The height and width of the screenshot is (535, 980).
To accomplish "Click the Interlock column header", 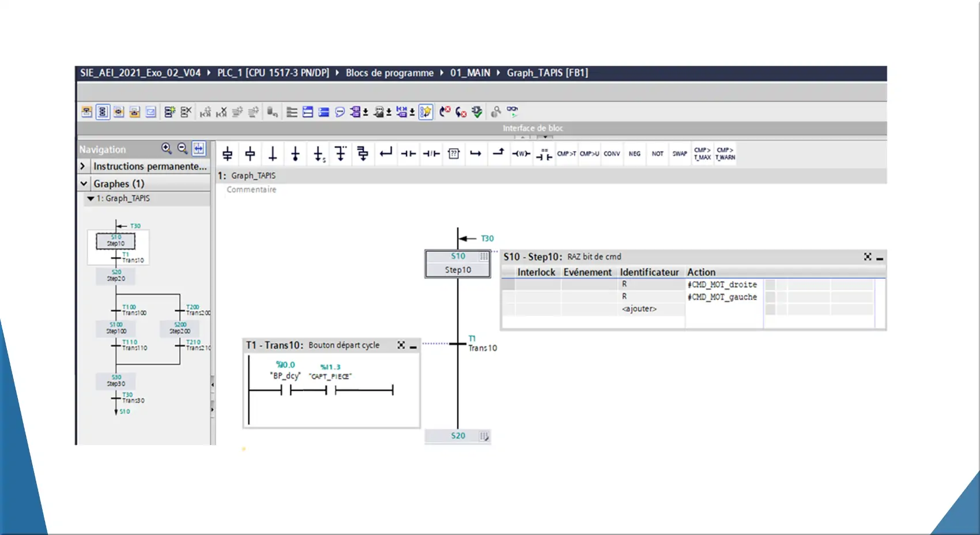I will coord(536,272).
